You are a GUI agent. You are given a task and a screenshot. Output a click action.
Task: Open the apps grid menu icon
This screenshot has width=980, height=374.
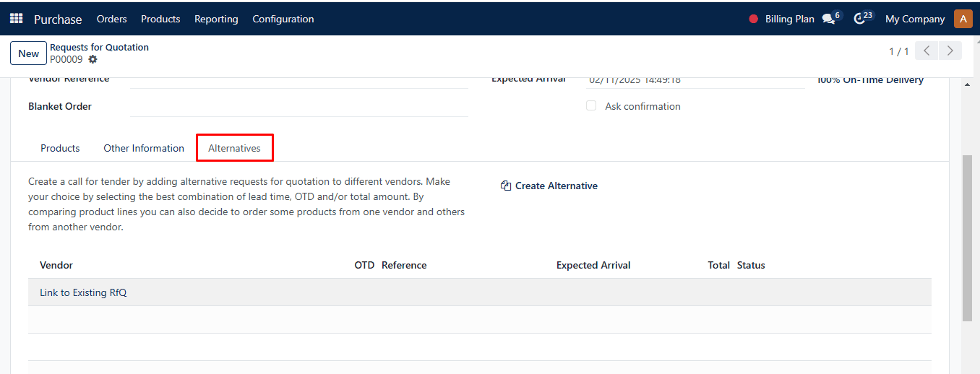16,19
